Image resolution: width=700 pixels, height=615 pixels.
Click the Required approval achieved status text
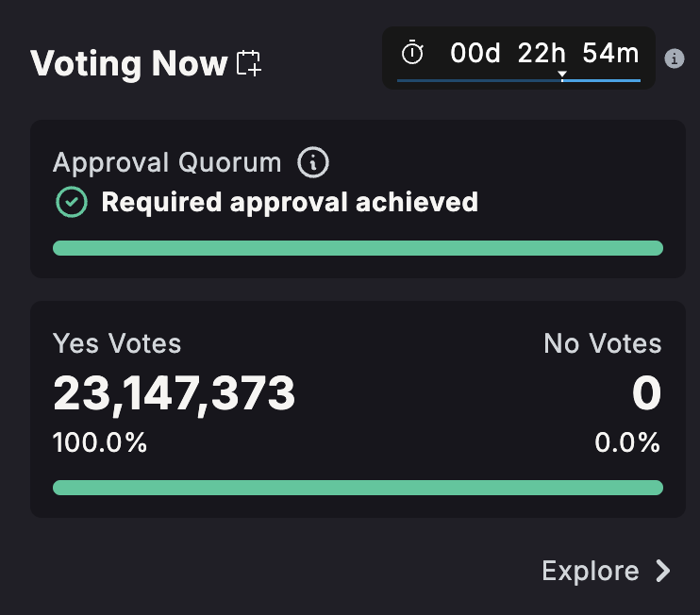tap(290, 202)
